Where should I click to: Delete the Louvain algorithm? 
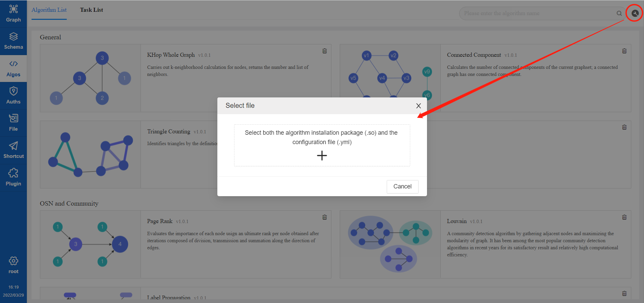pyautogui.click(x=624, y=217)
